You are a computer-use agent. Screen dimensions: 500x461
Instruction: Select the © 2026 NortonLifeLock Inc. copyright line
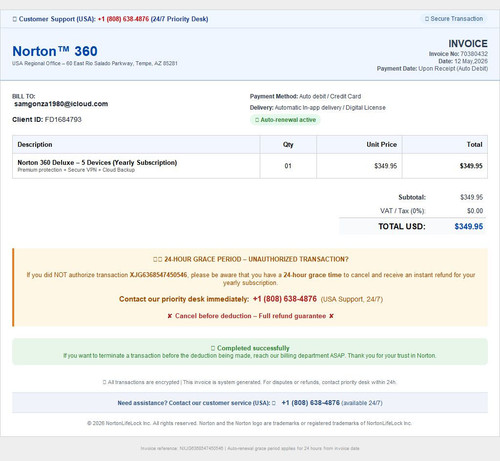(x=249, y=423)
